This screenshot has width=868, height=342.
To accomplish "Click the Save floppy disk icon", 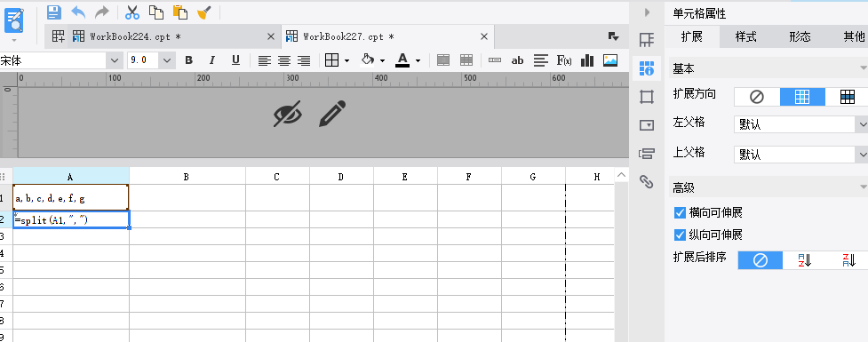I will click(53, 12).
